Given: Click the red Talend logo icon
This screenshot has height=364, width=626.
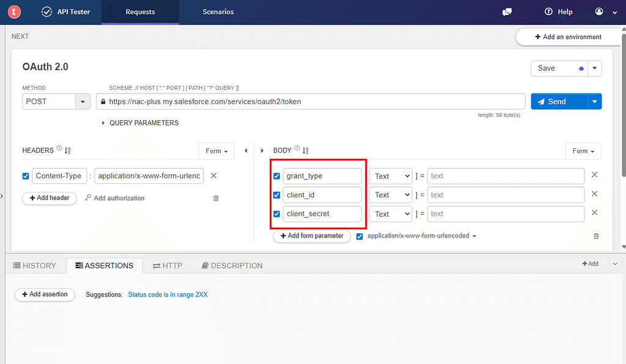Looking at the screenshot, I should (x=14, y=12).
